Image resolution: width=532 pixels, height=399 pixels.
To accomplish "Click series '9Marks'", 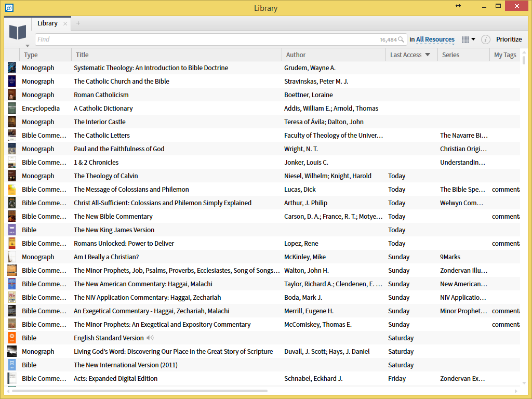I will coord(450,257).
